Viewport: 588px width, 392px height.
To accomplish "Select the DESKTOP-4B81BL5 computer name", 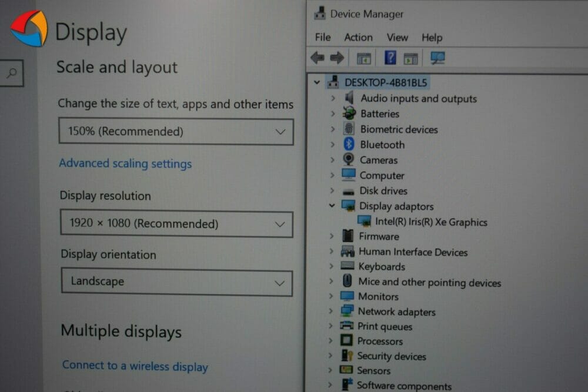I will pos(386,82).
